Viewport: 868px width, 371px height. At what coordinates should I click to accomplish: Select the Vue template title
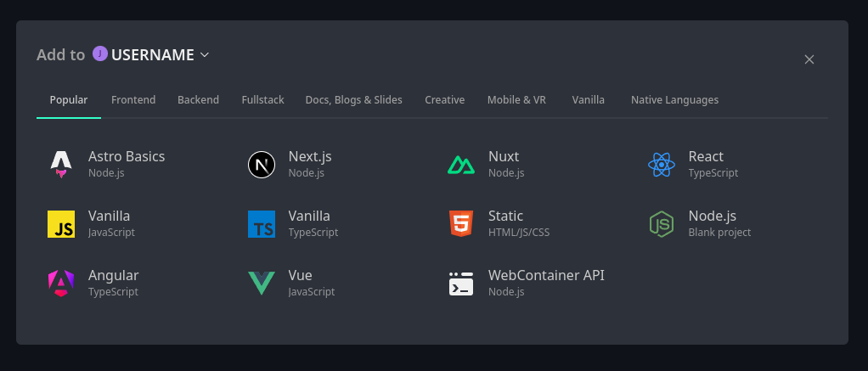pos(300,275)
